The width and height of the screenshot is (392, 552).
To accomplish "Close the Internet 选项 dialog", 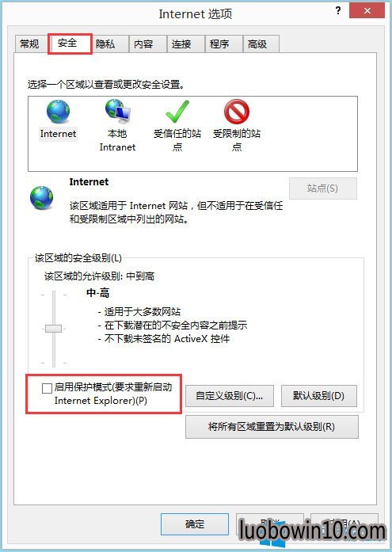I will [x=367, y=10].
